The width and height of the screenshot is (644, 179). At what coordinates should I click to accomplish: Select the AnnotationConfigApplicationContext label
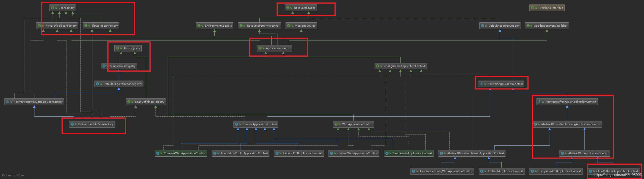point(244,153)
